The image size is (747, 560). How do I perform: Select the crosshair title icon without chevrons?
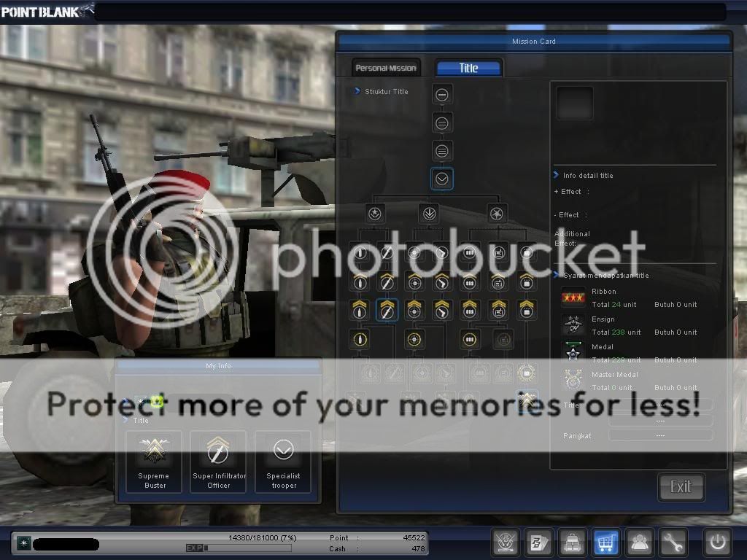click(414, 253)
